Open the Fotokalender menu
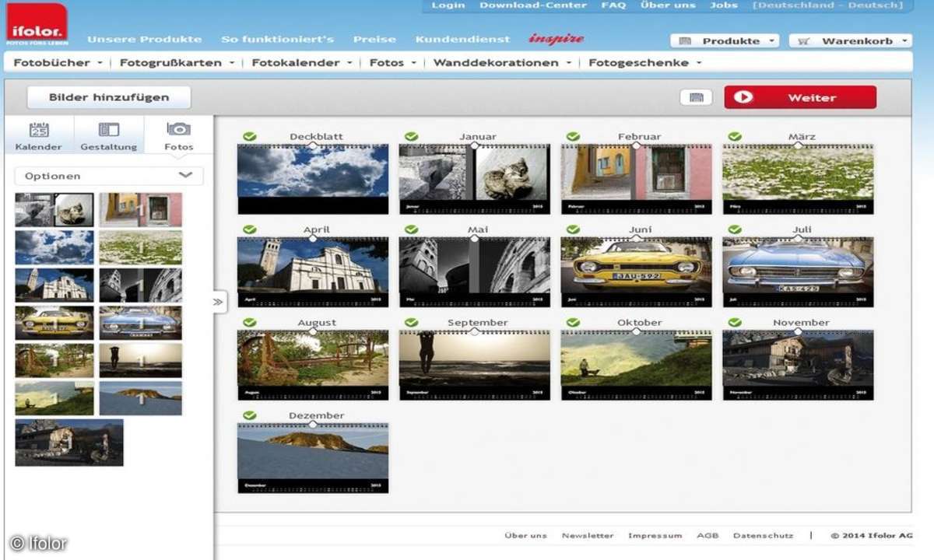This screenshot has width=934, height=560. point(301,62)
